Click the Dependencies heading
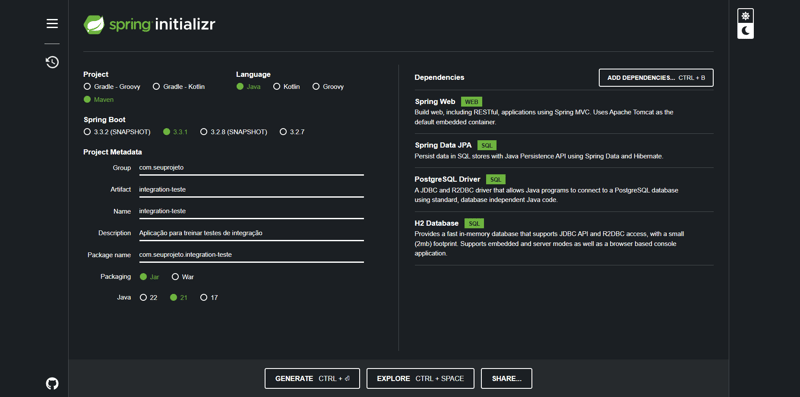The width and height of the screenshot is (800, 397). click(439, 78)
